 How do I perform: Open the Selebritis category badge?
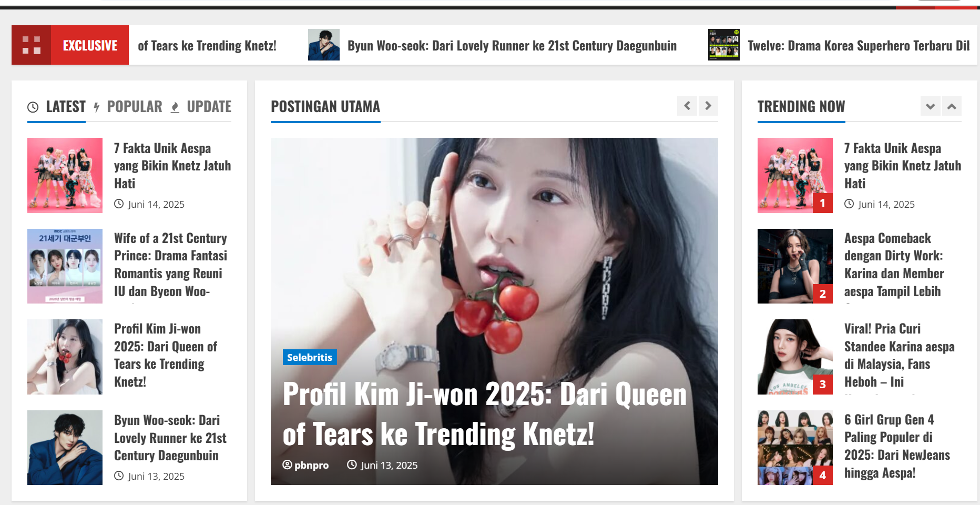click(310, 357)
